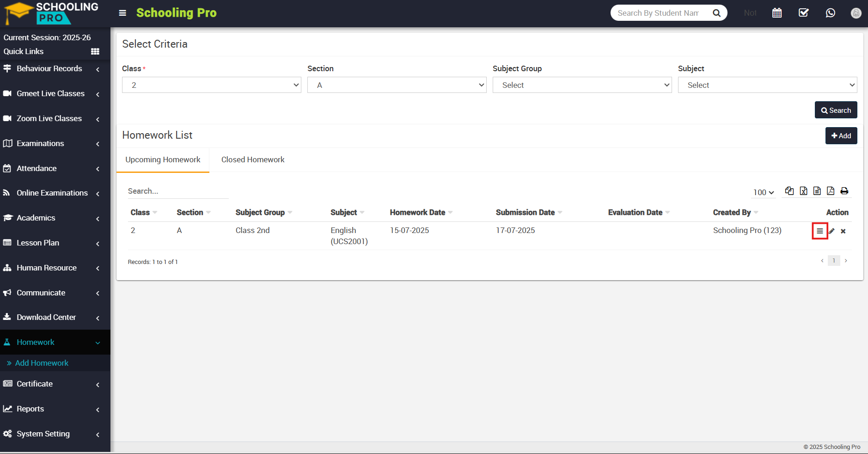Click the '17-07-2025' submission date cell
The image size is (868, 454).
[x=515, y=230]
